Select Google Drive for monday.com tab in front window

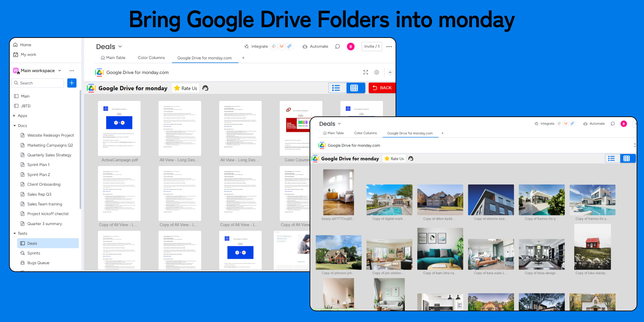410,133
